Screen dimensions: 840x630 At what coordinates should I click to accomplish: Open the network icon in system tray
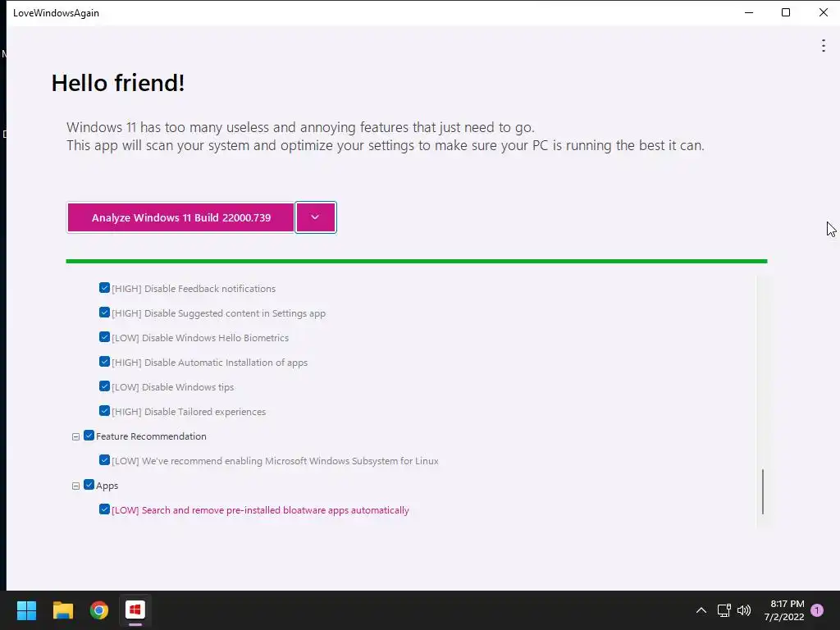(x=724, y=610)
